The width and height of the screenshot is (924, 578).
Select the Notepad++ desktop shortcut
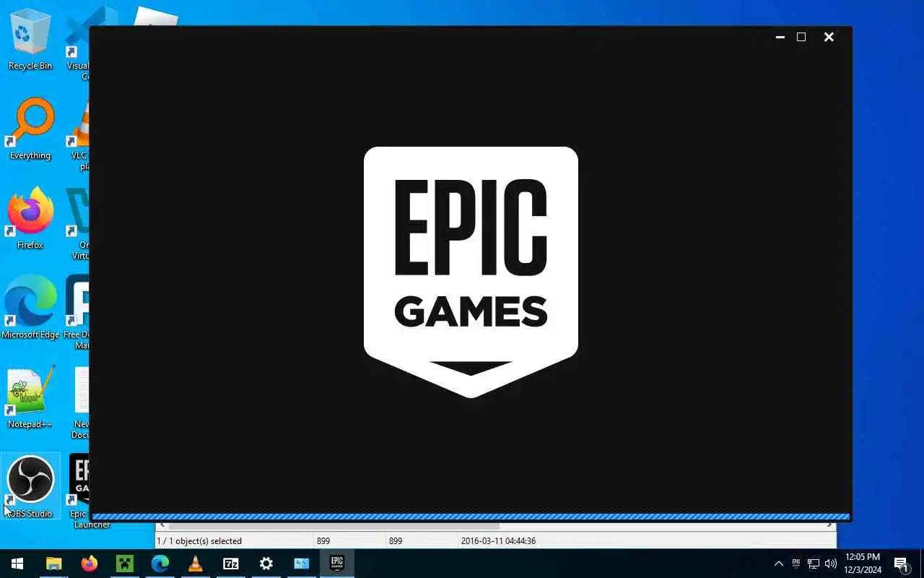(x=30, y=398)
